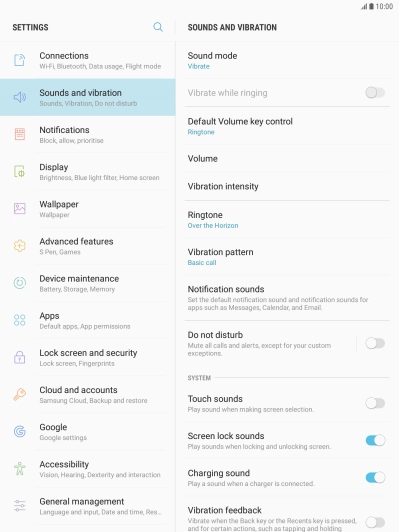Tap the search magnifier icon in Settings
The width and height of the screenshot is (399, 532).
[158, 27]
